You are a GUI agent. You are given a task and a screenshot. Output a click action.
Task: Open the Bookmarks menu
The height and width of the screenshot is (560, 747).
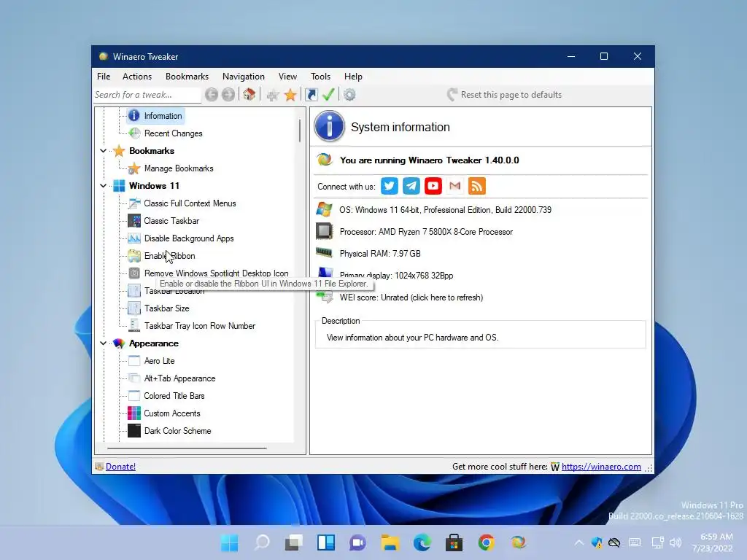(187, 76)
